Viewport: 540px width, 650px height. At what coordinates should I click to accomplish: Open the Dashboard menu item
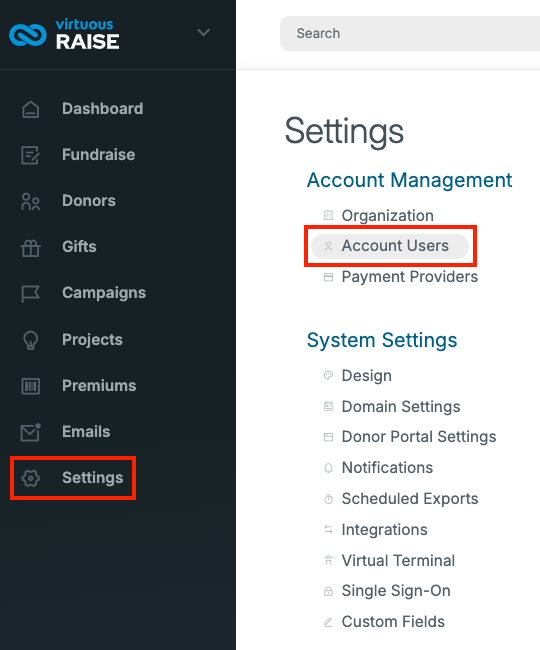102,109
